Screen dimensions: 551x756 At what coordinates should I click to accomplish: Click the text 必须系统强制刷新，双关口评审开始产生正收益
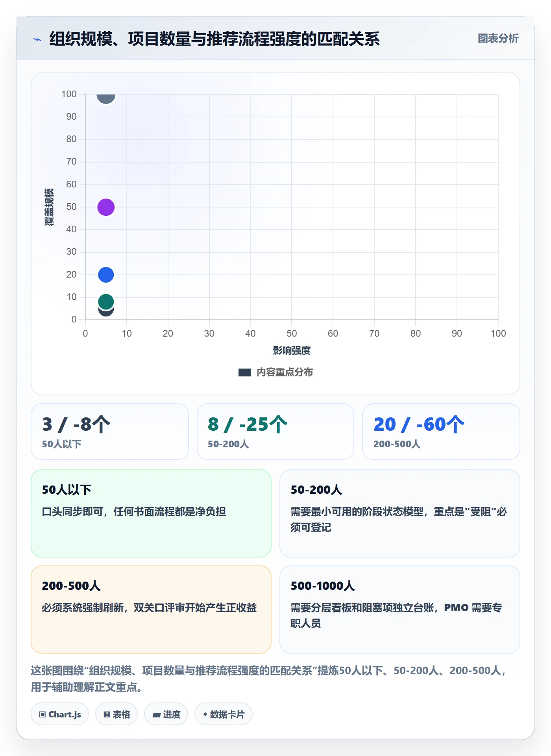point(149,608)
